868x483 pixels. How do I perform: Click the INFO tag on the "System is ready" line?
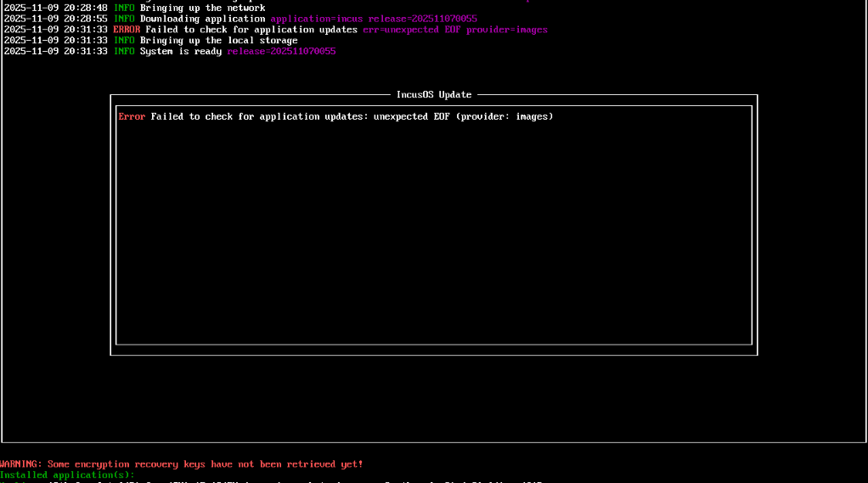tap(124, 52)
